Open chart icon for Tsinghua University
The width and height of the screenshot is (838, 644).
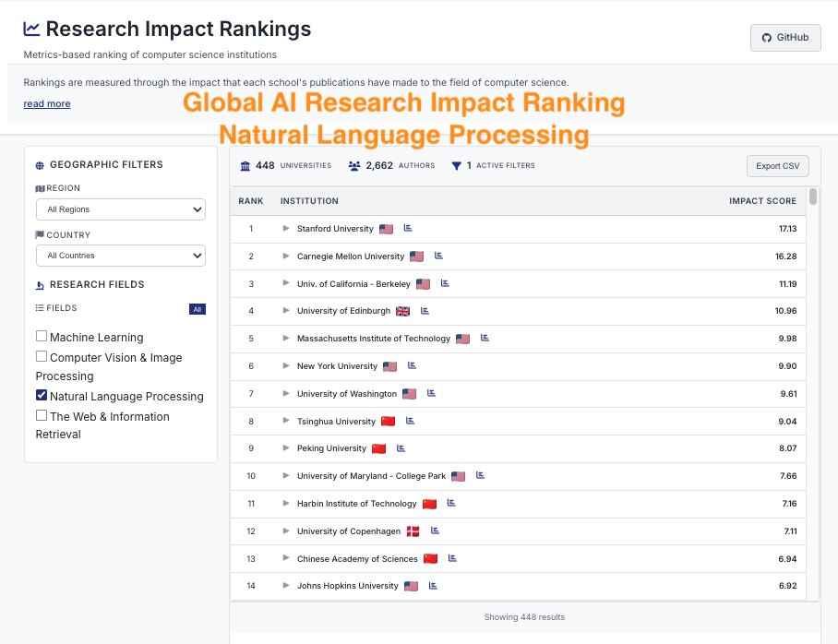[410, 421]
